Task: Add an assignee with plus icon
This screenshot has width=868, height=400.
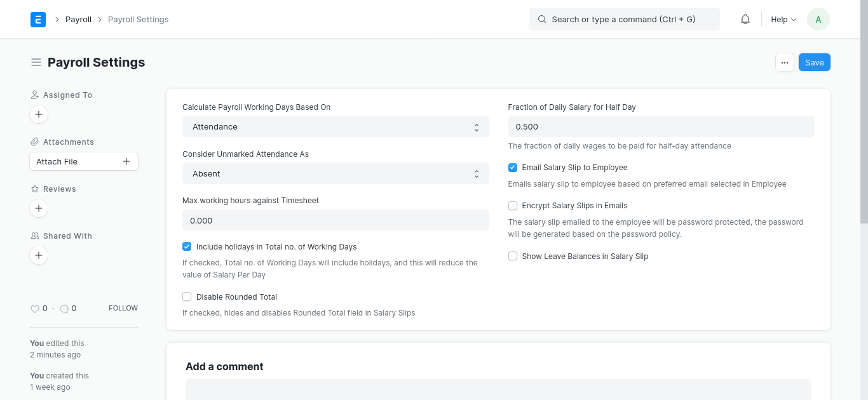Action: pyautogui.click(x=39, y=114)
